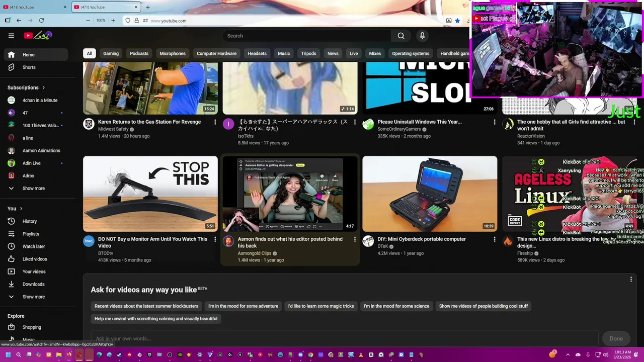
Task: Select the Tripods filter chip
Action: pyautogui.click(x=308, y=54)
